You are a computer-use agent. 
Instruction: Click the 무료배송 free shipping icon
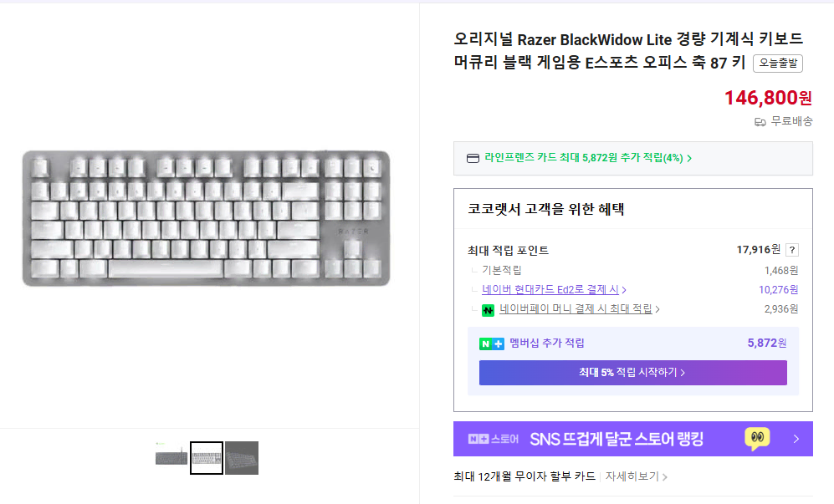point(759,122)
